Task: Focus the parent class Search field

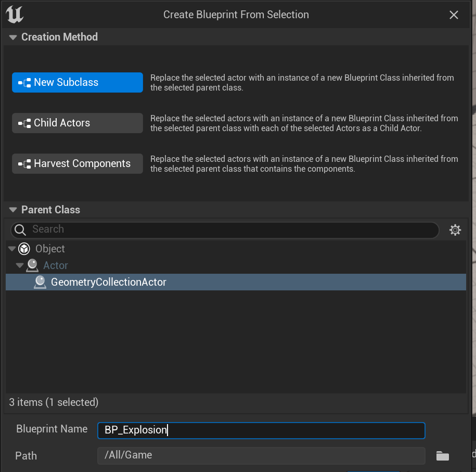Action: click(229, 229)
